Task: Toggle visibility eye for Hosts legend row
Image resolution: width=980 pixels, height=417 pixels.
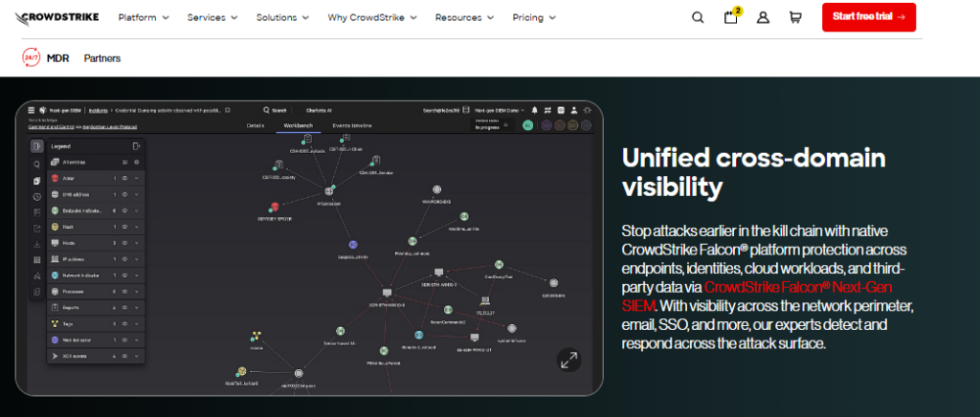Action: [124, 243]
